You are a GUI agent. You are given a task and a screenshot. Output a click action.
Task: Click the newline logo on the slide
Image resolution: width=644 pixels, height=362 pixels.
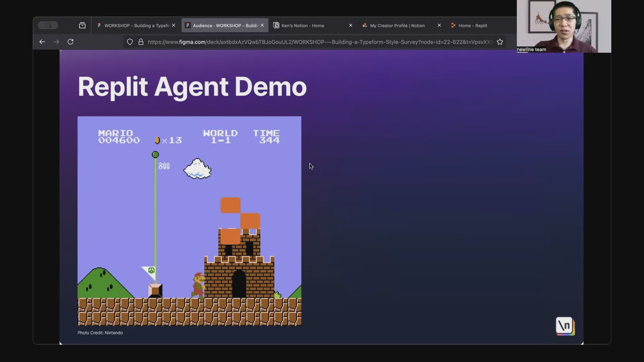coord(565,326)
